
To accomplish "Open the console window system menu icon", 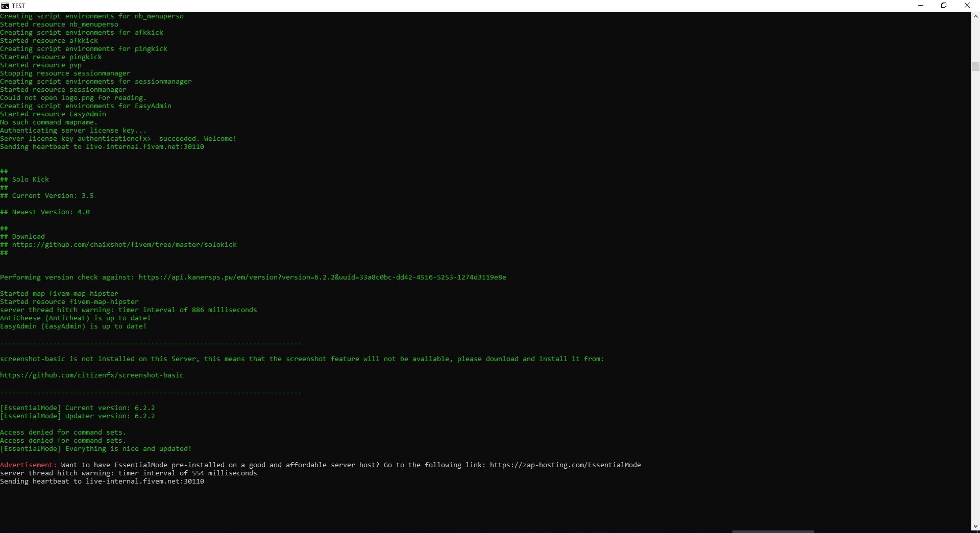I will coord(5,6).
